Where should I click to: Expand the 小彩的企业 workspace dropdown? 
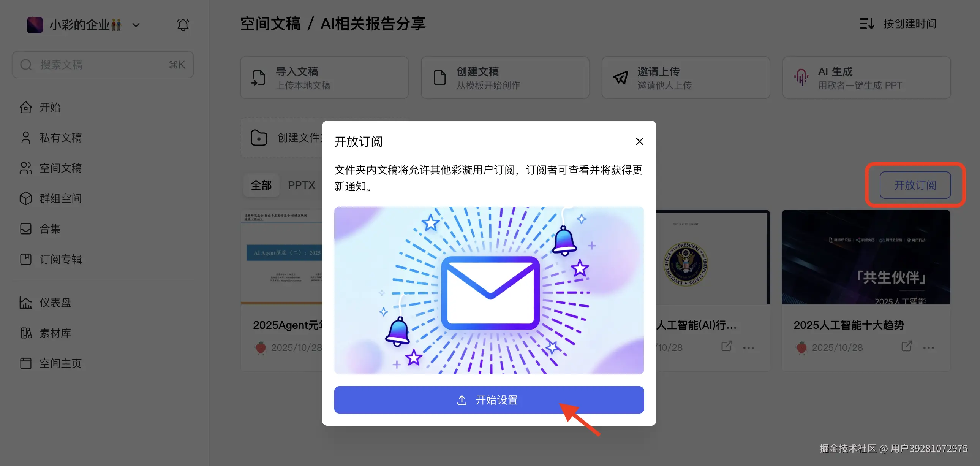136,25
